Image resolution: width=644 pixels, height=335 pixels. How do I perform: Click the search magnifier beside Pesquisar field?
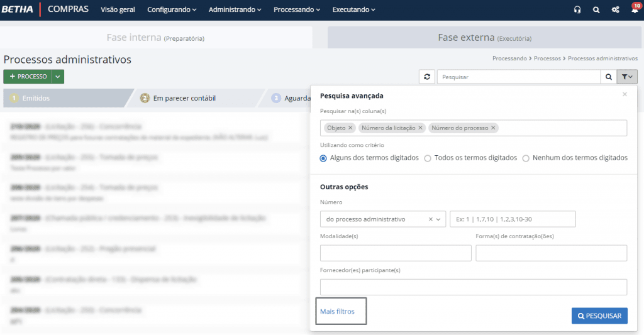point(609,77)
